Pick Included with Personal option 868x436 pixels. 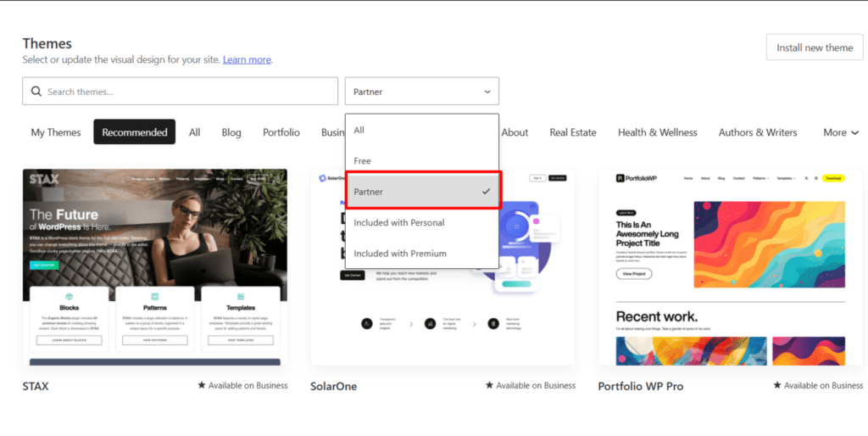[x=422, y=223]
